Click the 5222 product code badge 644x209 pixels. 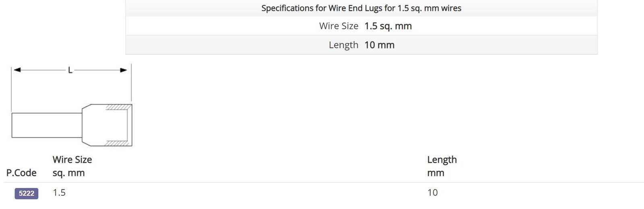[x=27, y=193]
